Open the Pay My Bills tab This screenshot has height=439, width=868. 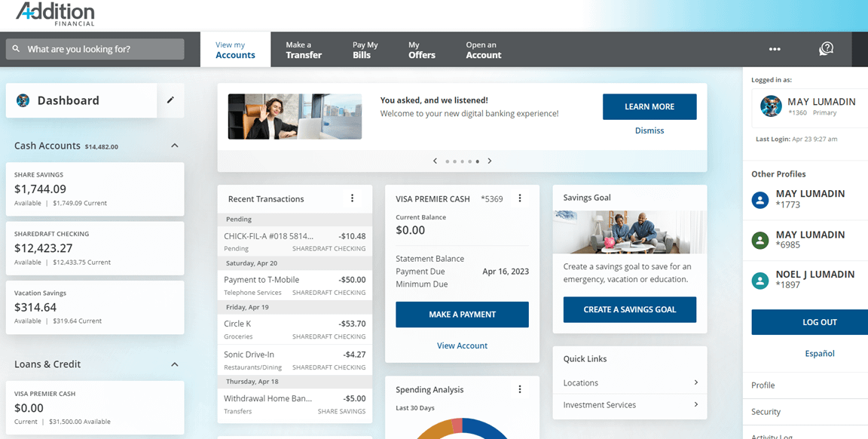point(365,49)
